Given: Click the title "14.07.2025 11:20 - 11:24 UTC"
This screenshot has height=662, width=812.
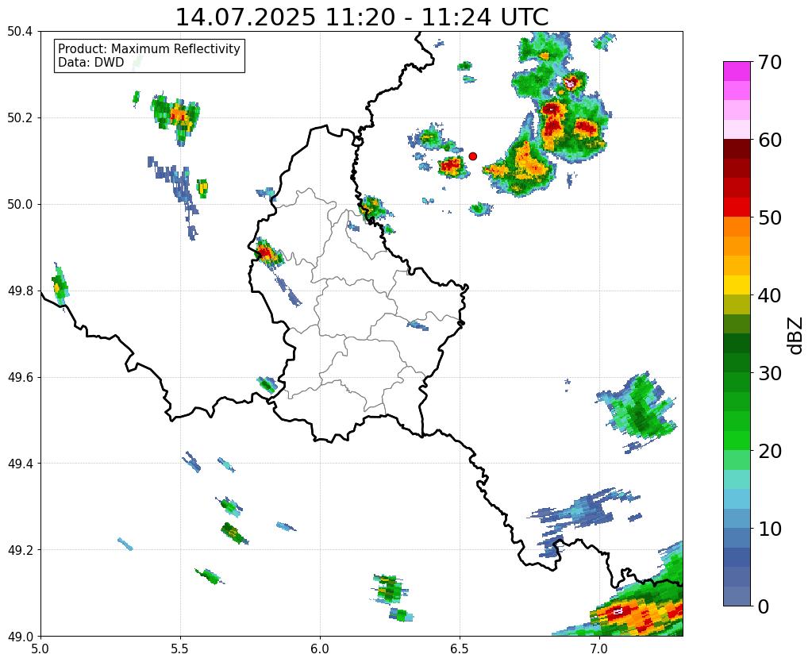Looking at the screenshot, I should pos(362,17).
